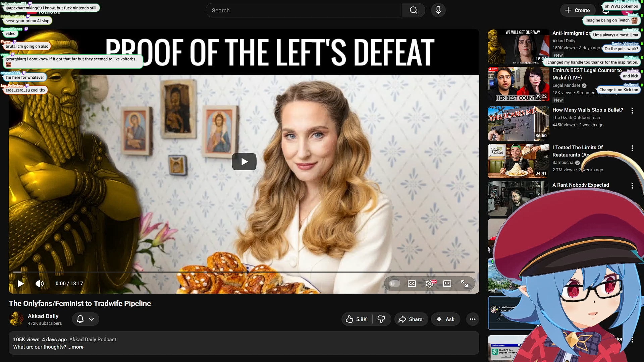Open options for A Rant Nobody Expected
Image resolution: width=644 pixels, height=362 pixels.
click(x=632, y=186)
